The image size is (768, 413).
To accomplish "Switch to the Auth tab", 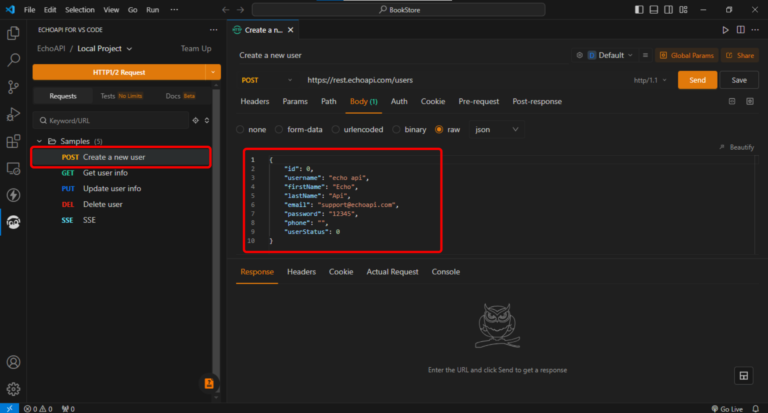I will [x=399, y=101].
